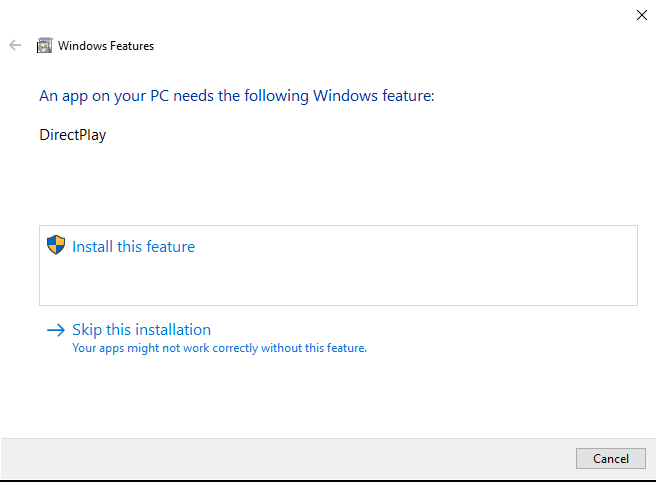The height and width of the screenshot is (482, 656).
Task: Click the border of the Install option box
Action: point(637,265)
